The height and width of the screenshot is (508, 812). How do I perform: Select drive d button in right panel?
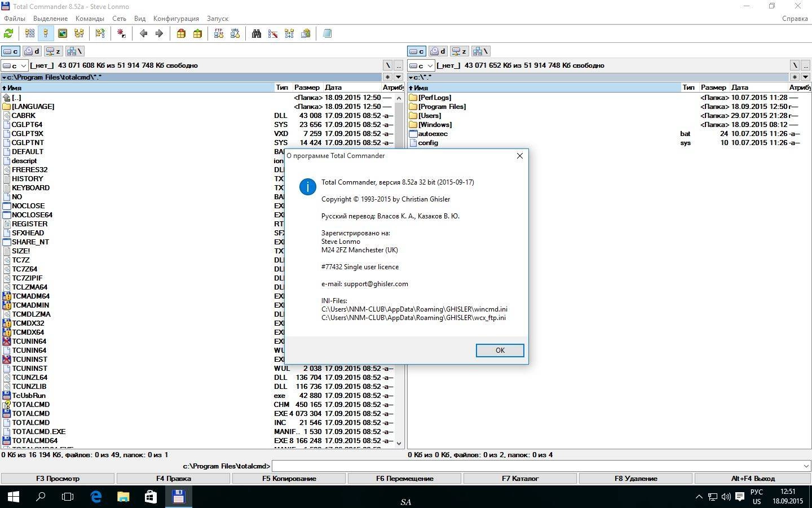click(438, 51)
